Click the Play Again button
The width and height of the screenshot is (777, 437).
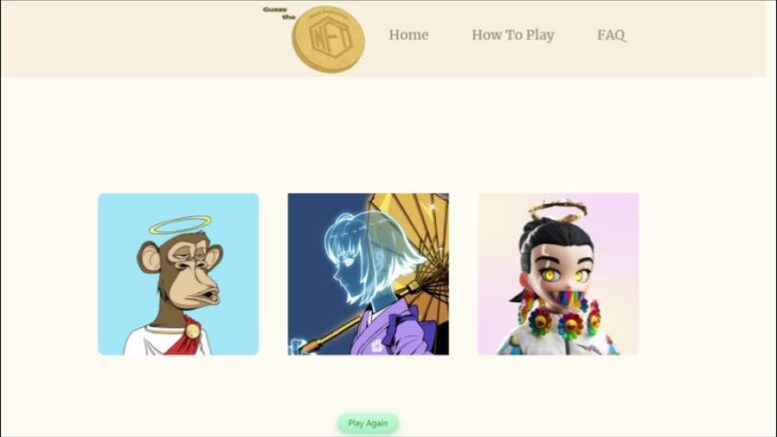pos(368,423)
